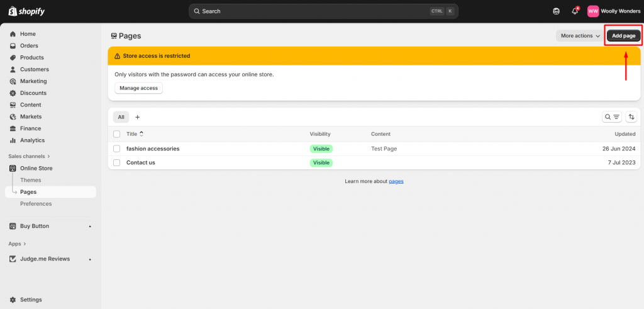Open the Customers person icon
This screenshot has height=309, width=644.
pos(13,69)
